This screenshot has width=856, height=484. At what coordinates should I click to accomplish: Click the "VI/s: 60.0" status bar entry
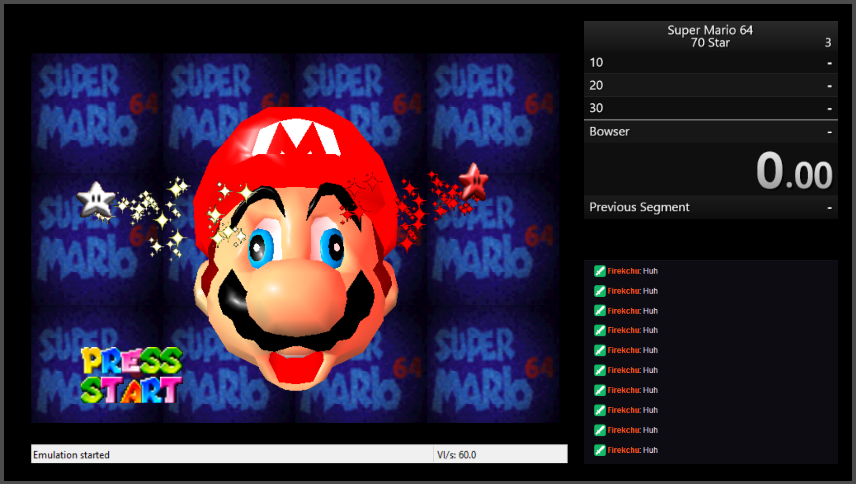[456, 455]
